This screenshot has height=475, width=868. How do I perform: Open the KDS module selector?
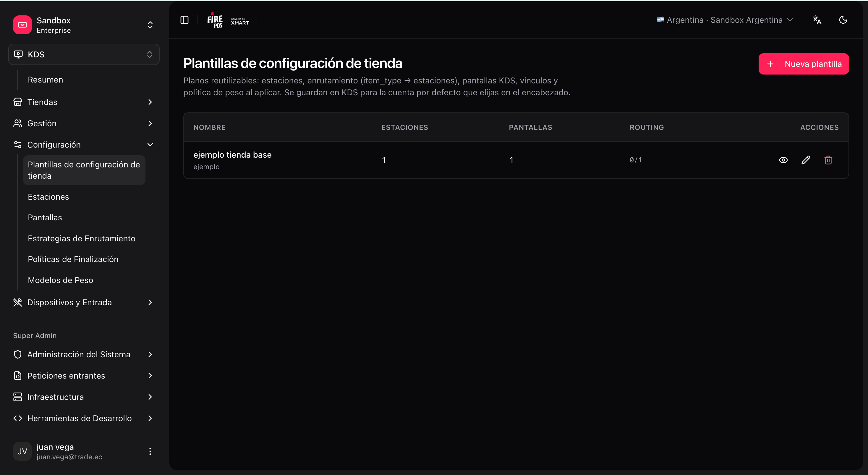(84, 54)
